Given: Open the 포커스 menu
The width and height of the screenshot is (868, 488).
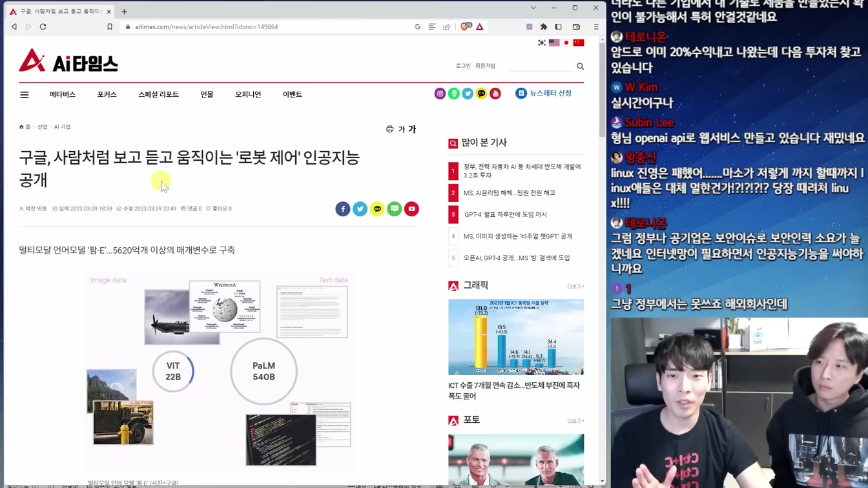Looking at the screenshot, I should [107, 94].
